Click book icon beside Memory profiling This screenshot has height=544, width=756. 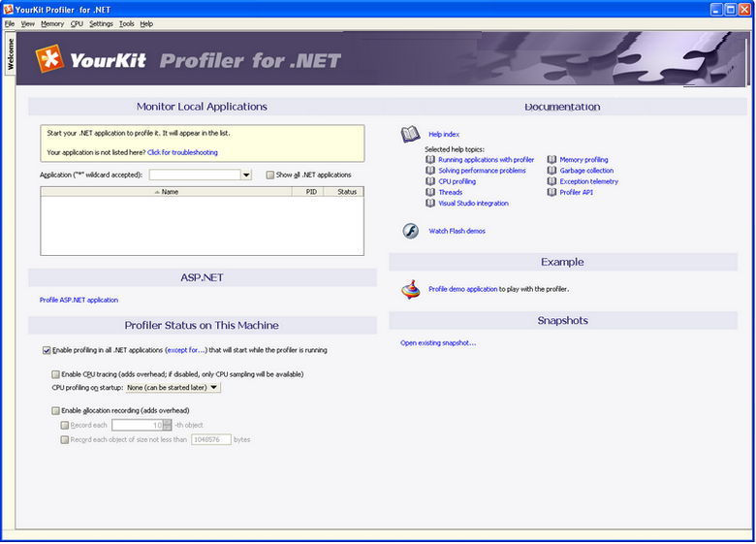coord(551,160)
